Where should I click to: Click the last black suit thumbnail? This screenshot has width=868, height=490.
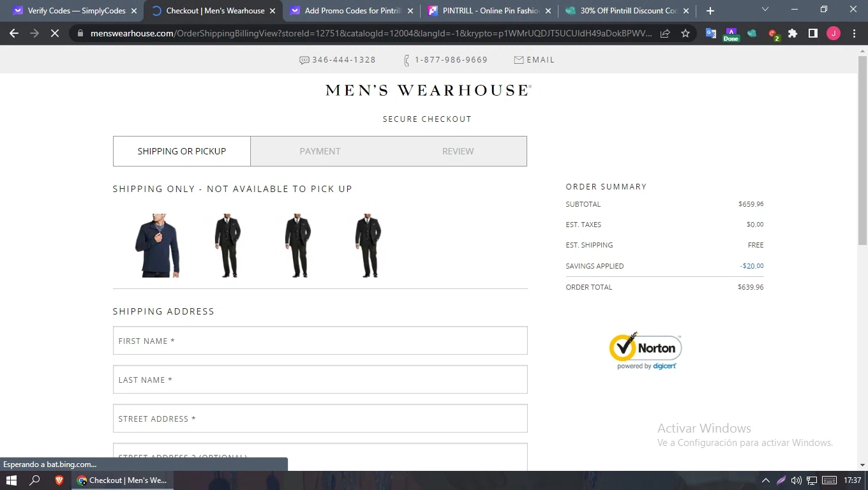click(x=368, y=246)
